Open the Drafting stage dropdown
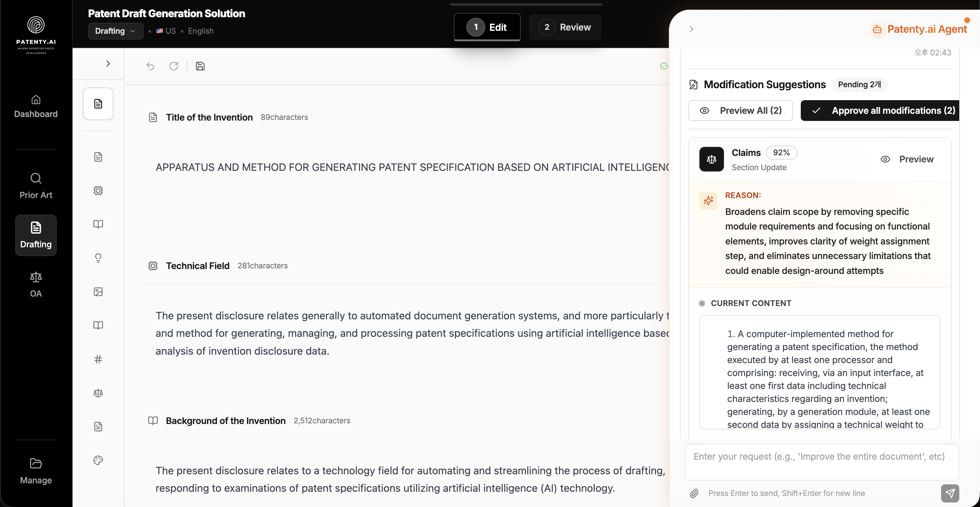The height and width of the screenshot is (507, 980). pyautogui.click(x=115, y=31)
